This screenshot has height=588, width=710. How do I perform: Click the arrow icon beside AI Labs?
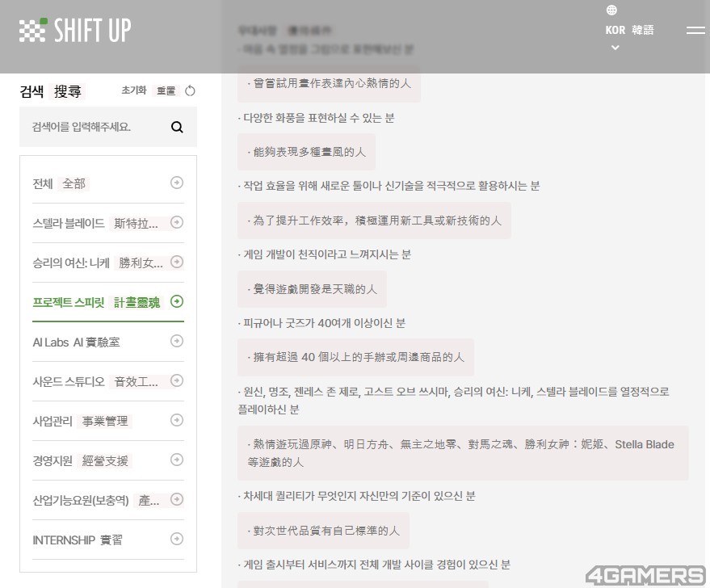(177, 341)
